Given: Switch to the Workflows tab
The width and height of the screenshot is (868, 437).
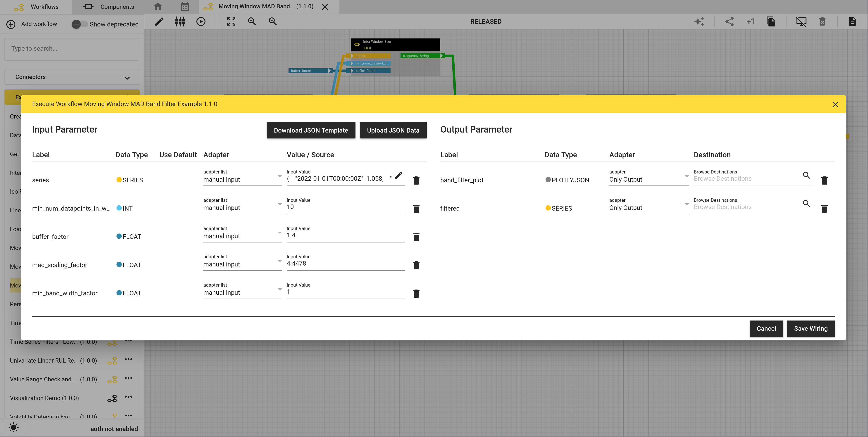Looking at the screenshot, I should coord(36,7).
